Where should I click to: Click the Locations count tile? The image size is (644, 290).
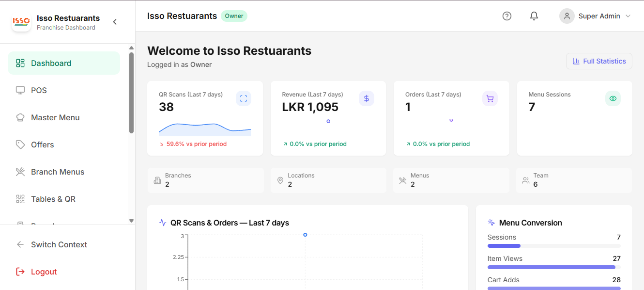[329, 180]
